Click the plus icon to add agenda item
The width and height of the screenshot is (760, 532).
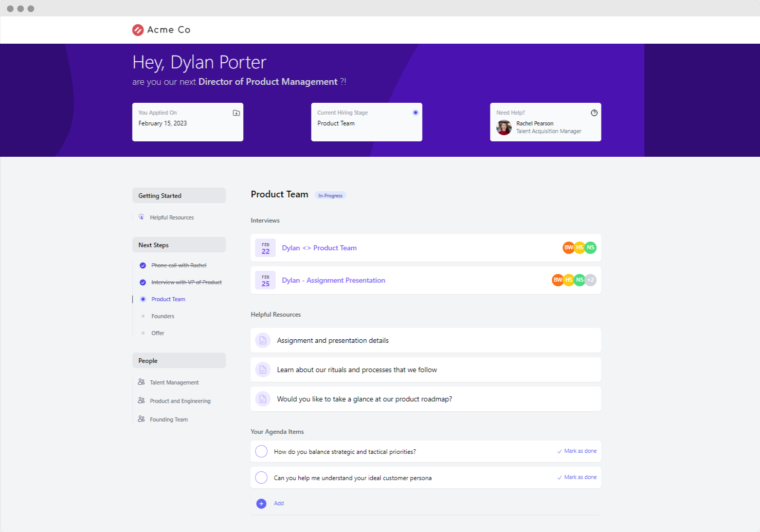pyautogui.click(x=261, y=504)
